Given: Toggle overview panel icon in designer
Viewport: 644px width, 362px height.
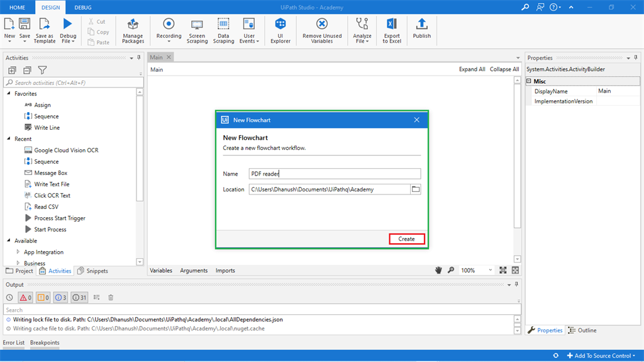Looking at the screenshot, I should (515, 270).
